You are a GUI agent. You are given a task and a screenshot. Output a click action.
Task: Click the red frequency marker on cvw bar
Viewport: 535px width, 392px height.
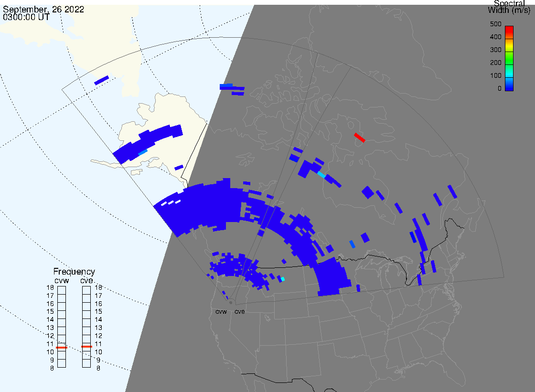click(62, 347)
